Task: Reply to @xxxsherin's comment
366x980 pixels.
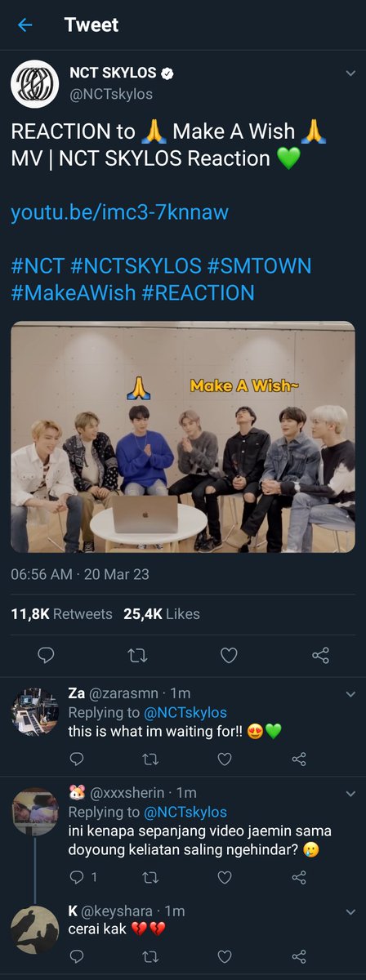Action: tap(76, 877)
